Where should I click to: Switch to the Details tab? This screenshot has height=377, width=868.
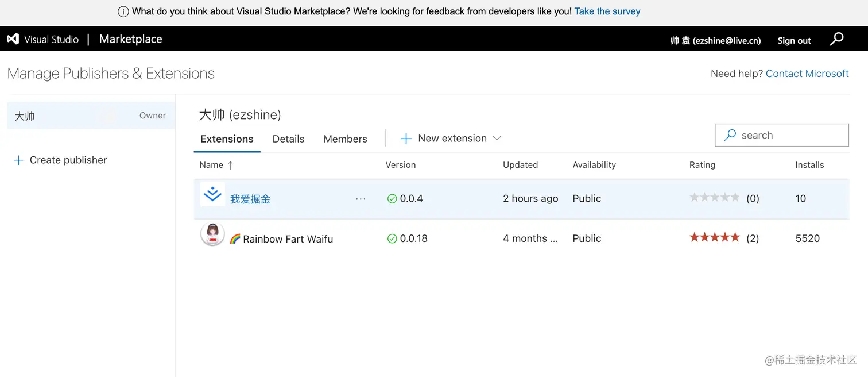tap(288, 139)
